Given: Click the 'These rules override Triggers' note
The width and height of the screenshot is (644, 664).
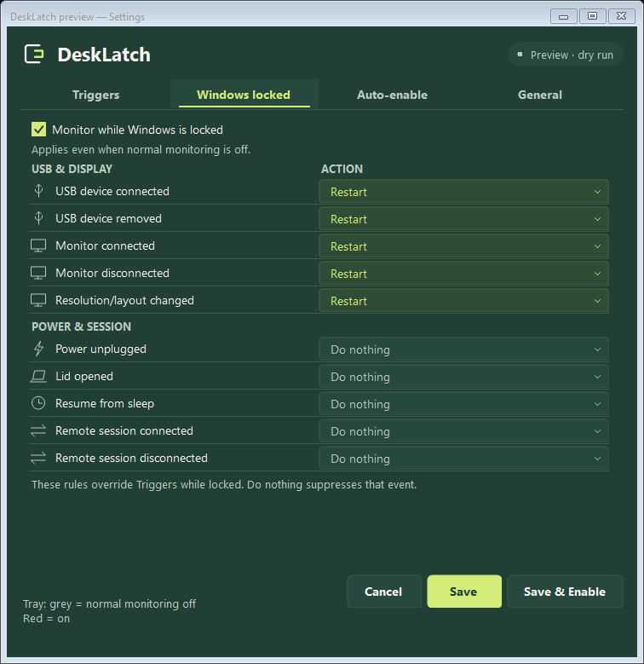Looking at the screenshot, I should click(224, 484).
